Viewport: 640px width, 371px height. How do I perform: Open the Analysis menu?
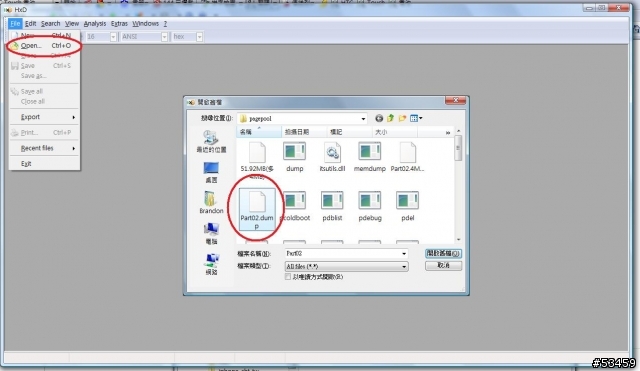tap(95, 24)
